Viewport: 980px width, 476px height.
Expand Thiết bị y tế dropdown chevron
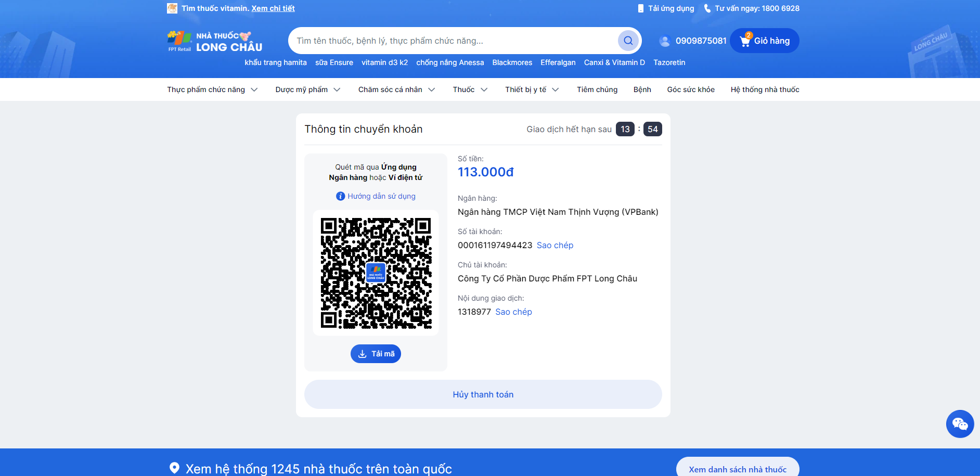point(556,89)
